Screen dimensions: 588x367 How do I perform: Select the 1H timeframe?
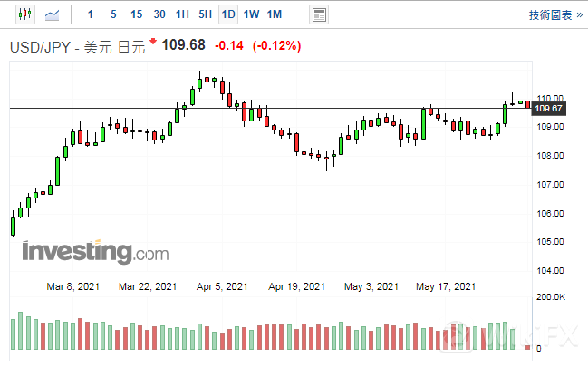pos(182,14)
